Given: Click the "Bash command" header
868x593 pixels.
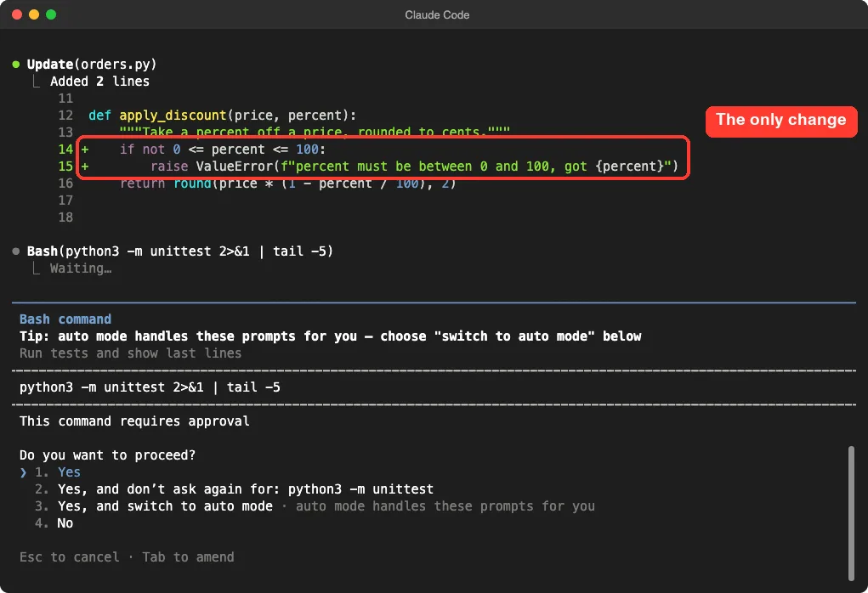Looking at the screenshot, I should (x=65, y=319).
